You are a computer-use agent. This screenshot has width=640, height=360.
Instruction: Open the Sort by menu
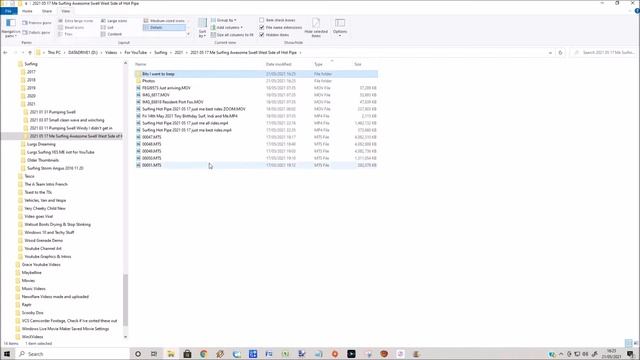click(202, 28)
